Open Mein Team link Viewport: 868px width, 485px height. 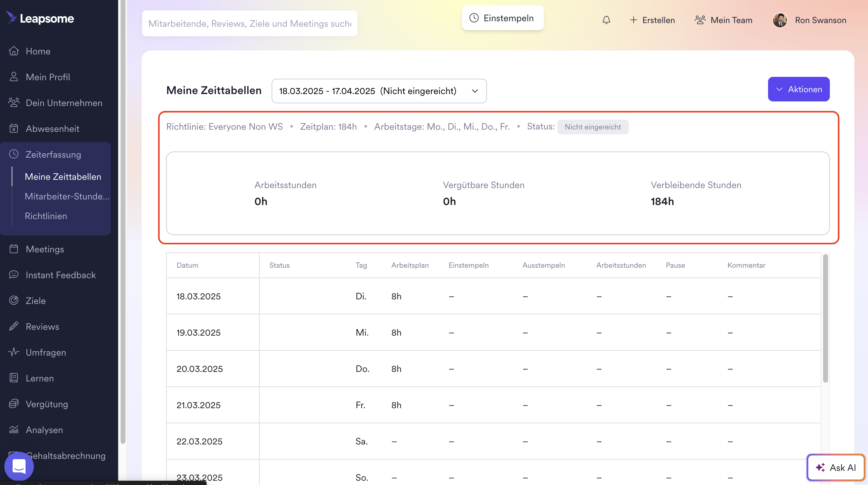tap(723, 20)
